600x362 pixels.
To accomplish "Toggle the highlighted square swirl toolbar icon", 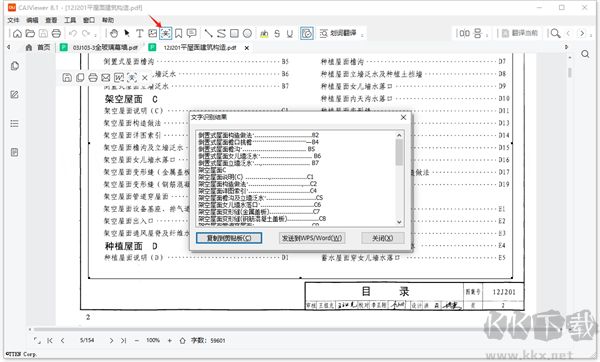I will coord(307,34).
